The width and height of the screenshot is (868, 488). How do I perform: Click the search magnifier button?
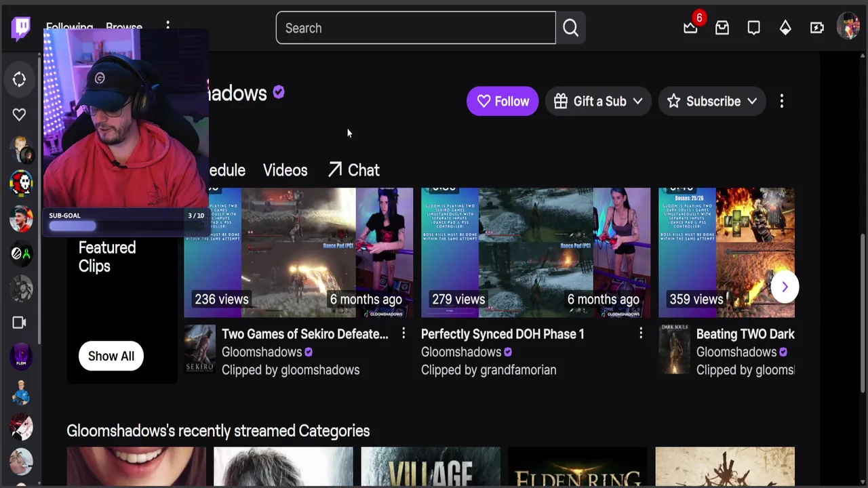[x=570, y=28]
